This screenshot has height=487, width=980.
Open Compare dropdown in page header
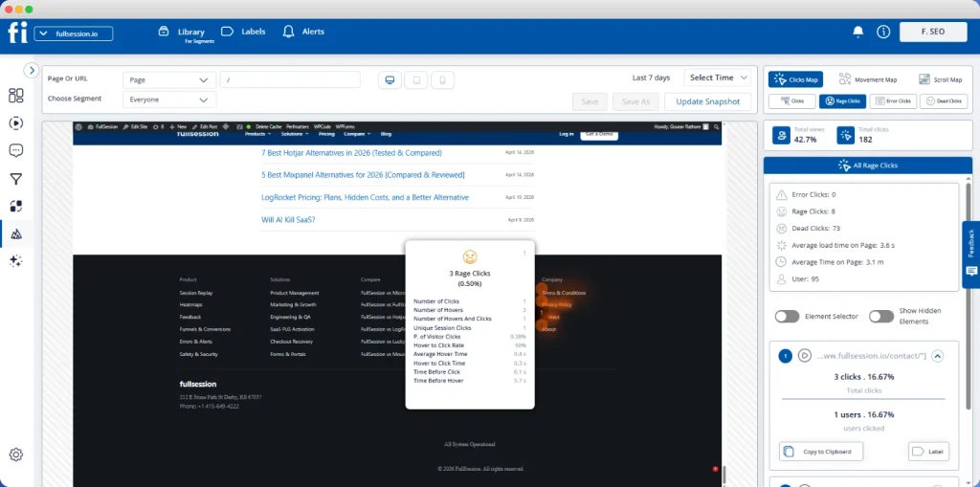357,134
